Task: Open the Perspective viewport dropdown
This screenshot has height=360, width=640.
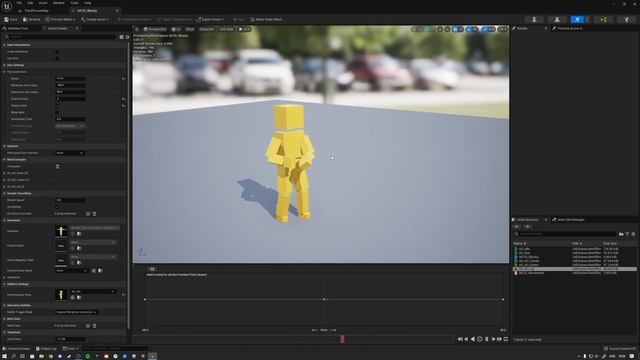Action: click(x=155, y=29)
